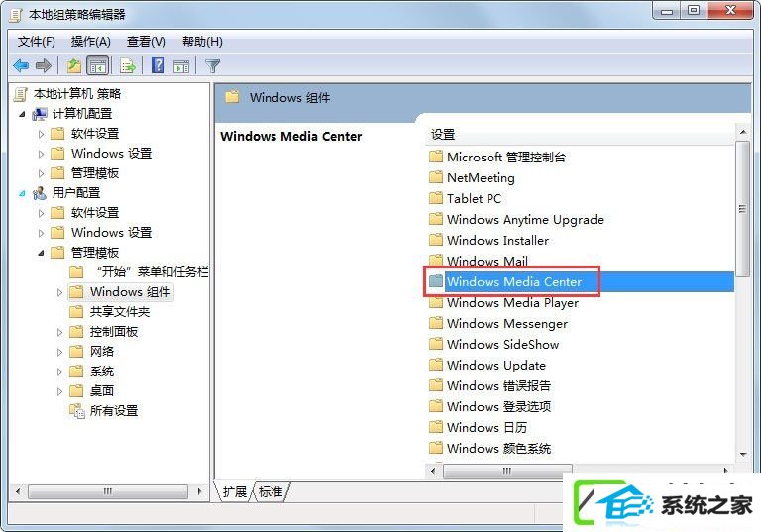Switch to the 标准 tab
This screenshot has width=761, height=532.
[271, 491]
